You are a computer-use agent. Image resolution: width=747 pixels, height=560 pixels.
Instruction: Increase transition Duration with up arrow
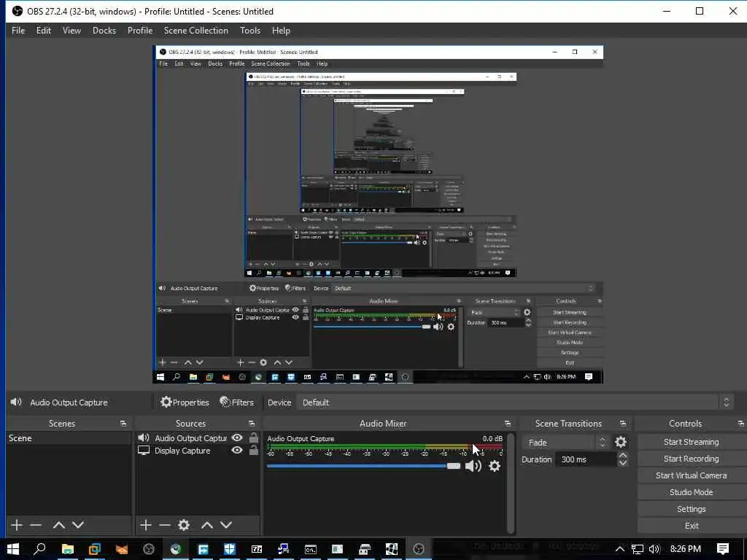tap(623, 456)
